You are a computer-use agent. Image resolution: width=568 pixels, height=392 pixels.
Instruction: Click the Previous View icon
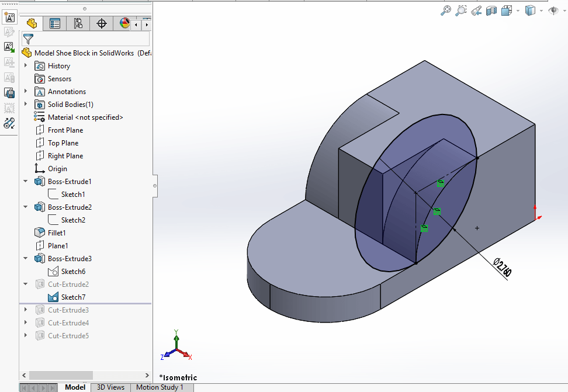pos(476,11)
